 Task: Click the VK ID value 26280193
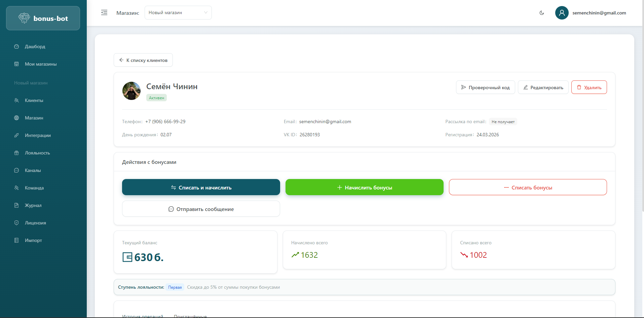[x=310, y=135]
